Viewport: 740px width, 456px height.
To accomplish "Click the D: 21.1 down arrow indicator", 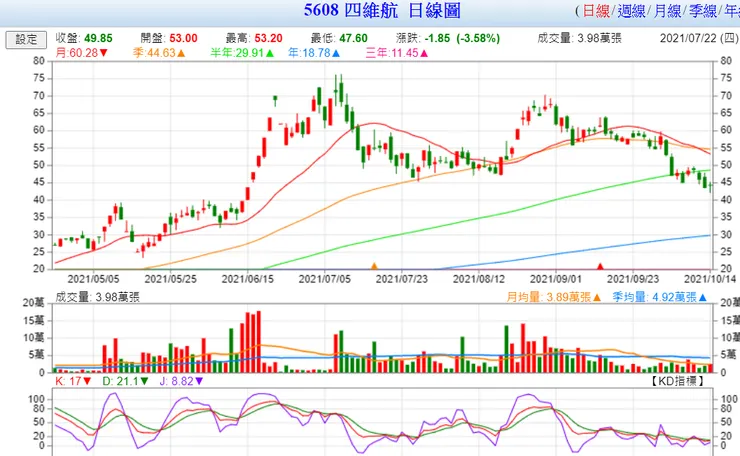I will click(144, 381).
